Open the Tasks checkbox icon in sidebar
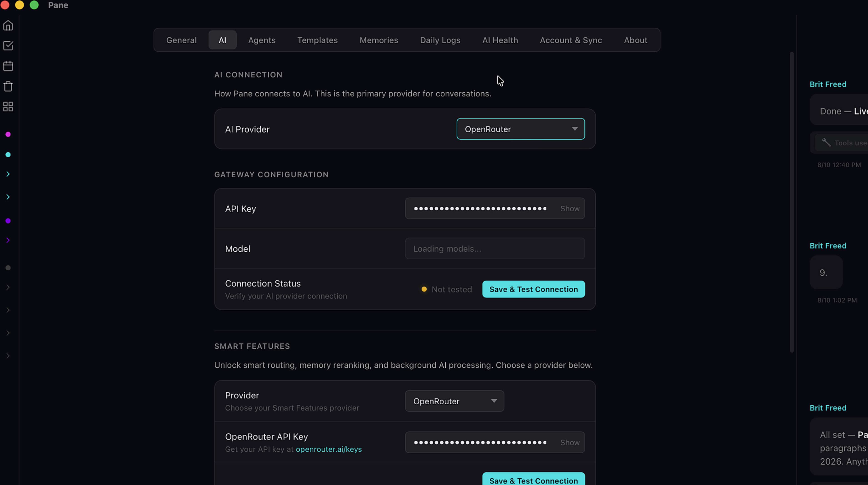The image size is (868, 485). [x=8, y=45]
